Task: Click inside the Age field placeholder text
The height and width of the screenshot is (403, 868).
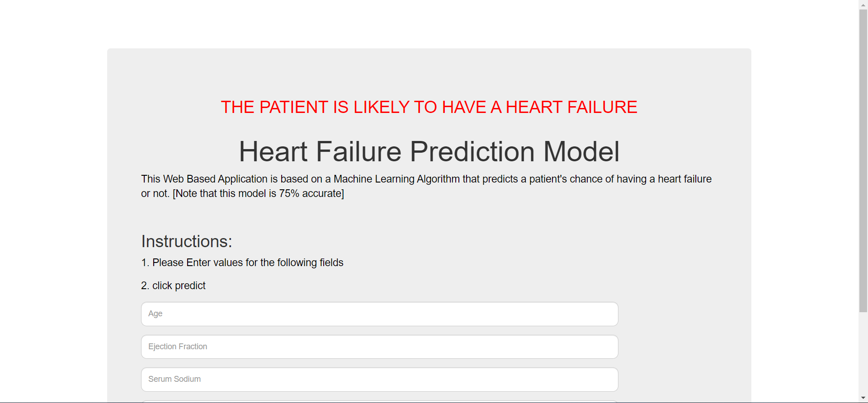Action: [156, 314]
